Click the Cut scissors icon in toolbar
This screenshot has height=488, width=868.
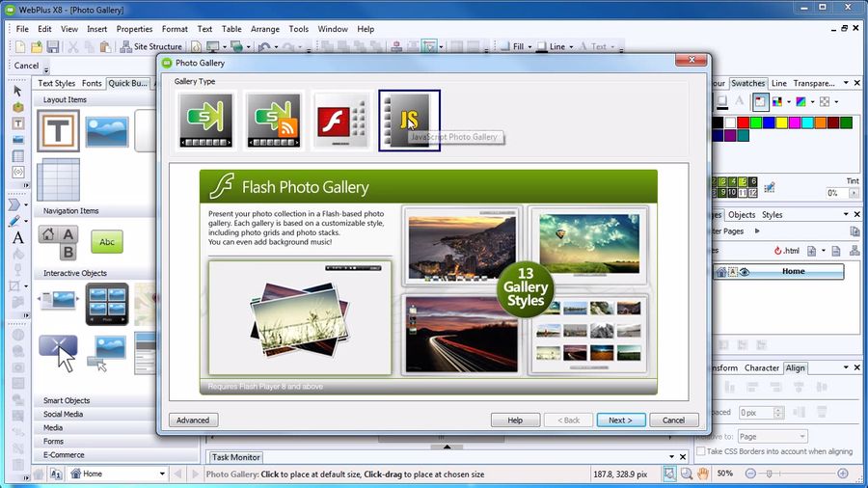click(x=73, y=47)
